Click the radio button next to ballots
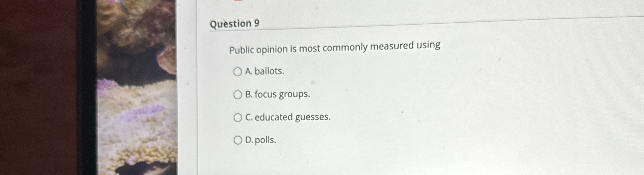Viewport: 644px width, 175px height. (238, 72)
